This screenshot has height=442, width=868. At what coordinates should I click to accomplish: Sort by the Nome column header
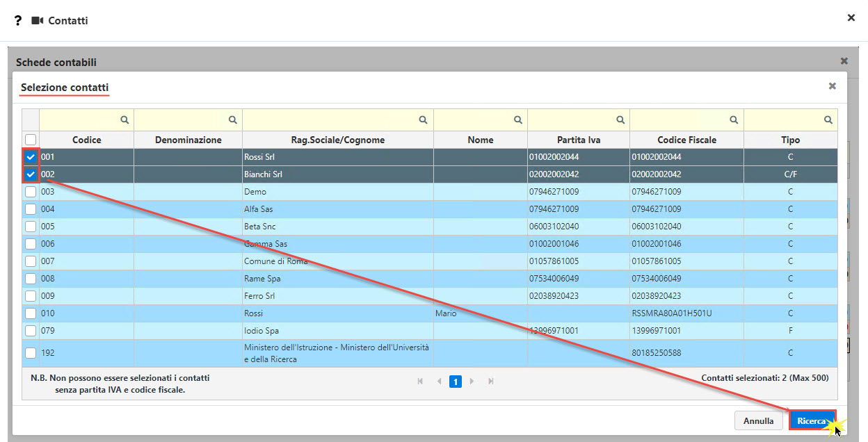coord(480,140)
